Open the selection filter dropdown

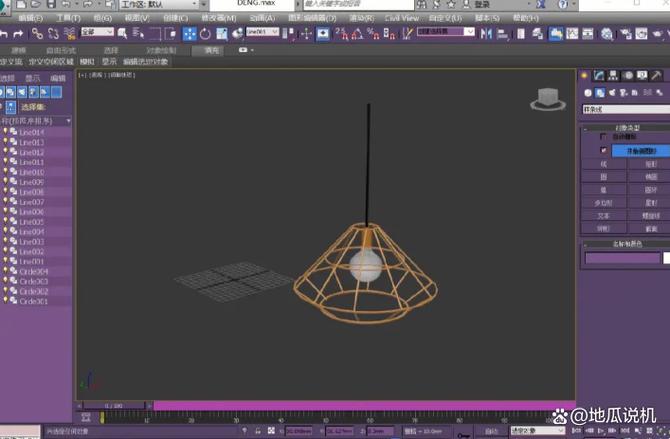click(97, 32)
